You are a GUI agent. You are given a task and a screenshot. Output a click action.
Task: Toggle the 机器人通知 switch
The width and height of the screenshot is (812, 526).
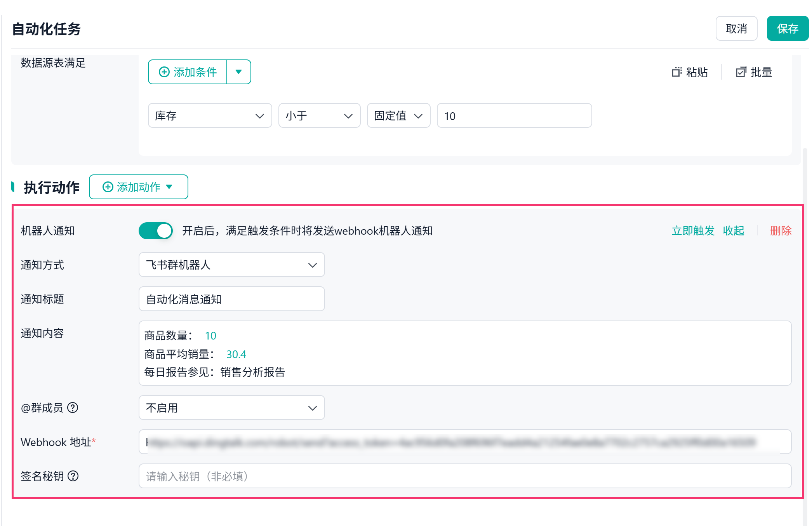[156, 231]
